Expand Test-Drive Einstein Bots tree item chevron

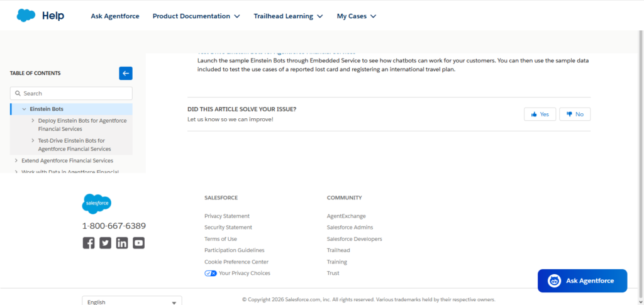click(x=33, y=140)
